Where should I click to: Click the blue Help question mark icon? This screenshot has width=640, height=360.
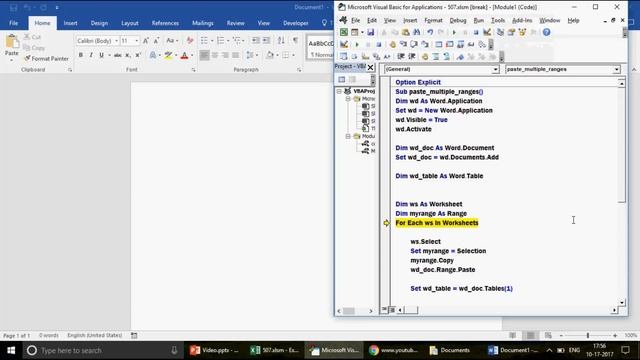point(547,32)
